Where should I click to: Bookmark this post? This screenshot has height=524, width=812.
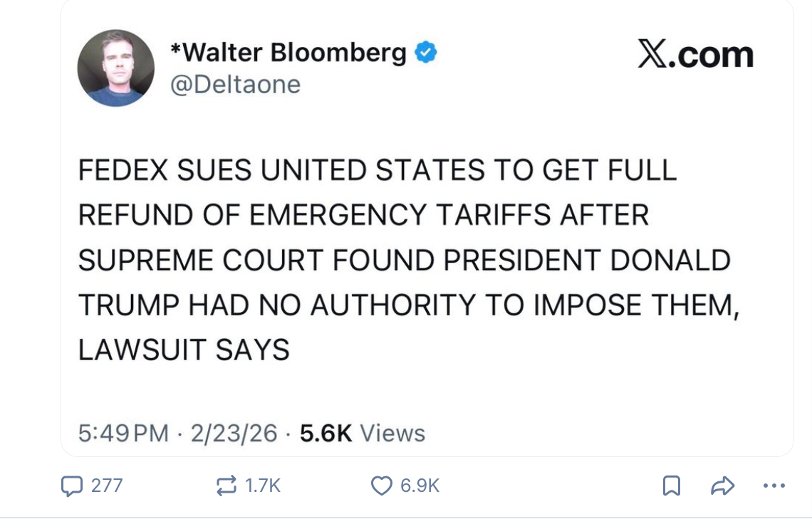[671, 486]
